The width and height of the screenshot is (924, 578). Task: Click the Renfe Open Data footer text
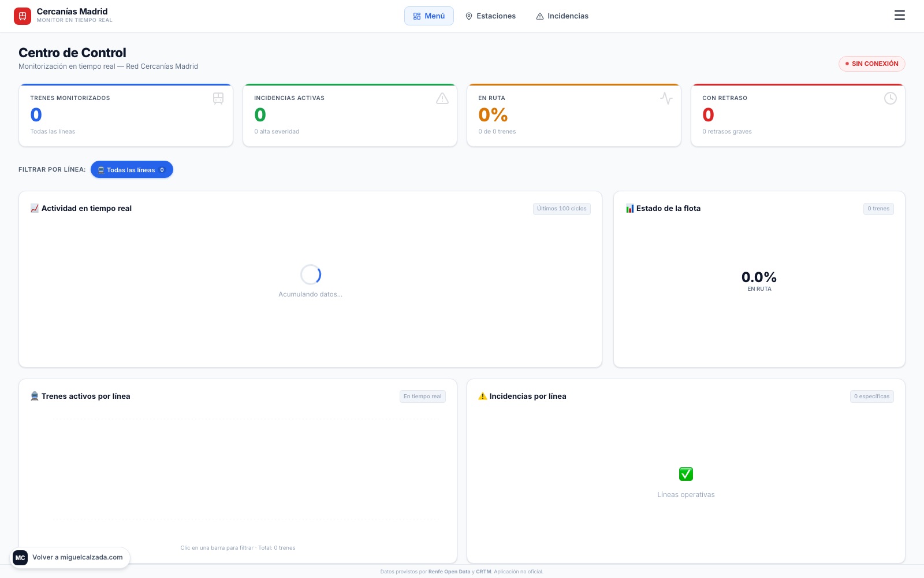[x=449, y=572]
